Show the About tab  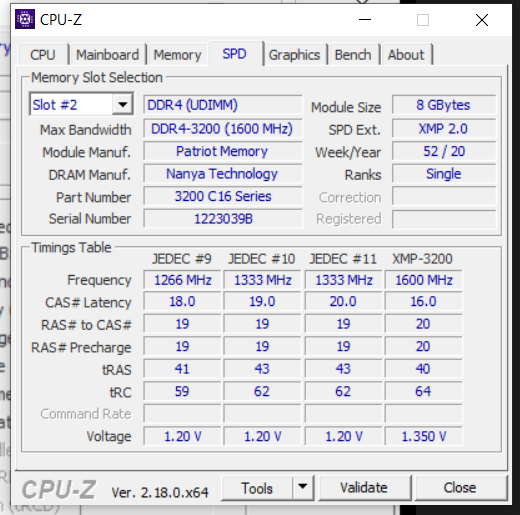point(406,55)
